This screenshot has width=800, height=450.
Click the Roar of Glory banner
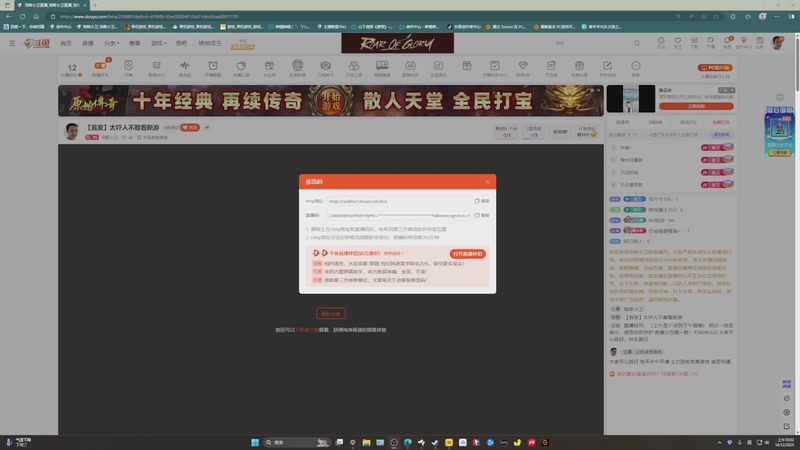pos(397,43)
